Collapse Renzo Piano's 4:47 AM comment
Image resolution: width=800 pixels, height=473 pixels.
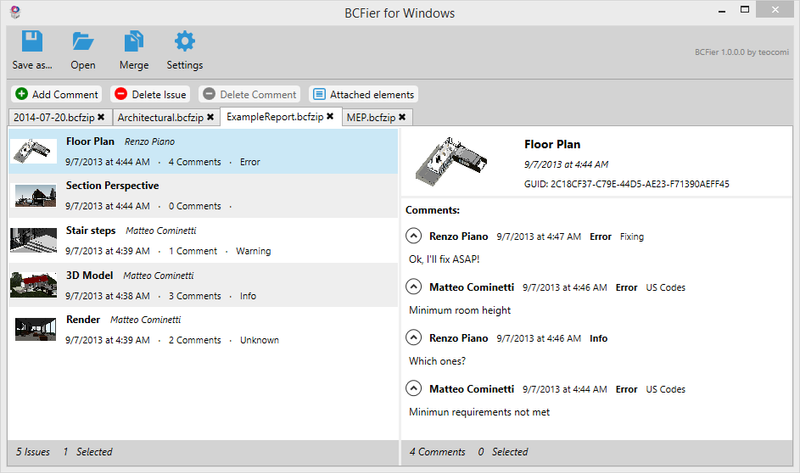coord(415,237)
